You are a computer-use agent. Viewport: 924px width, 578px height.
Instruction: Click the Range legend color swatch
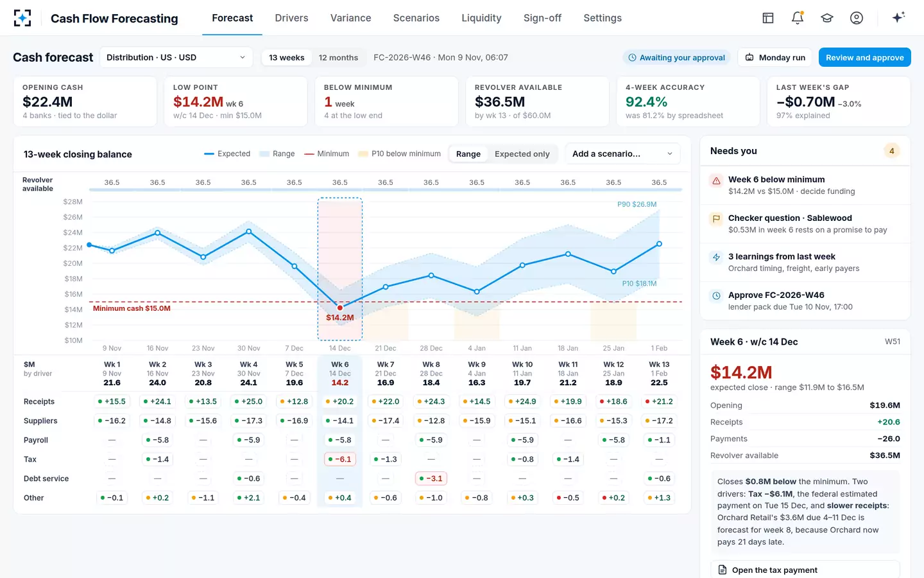pos(264,154)
